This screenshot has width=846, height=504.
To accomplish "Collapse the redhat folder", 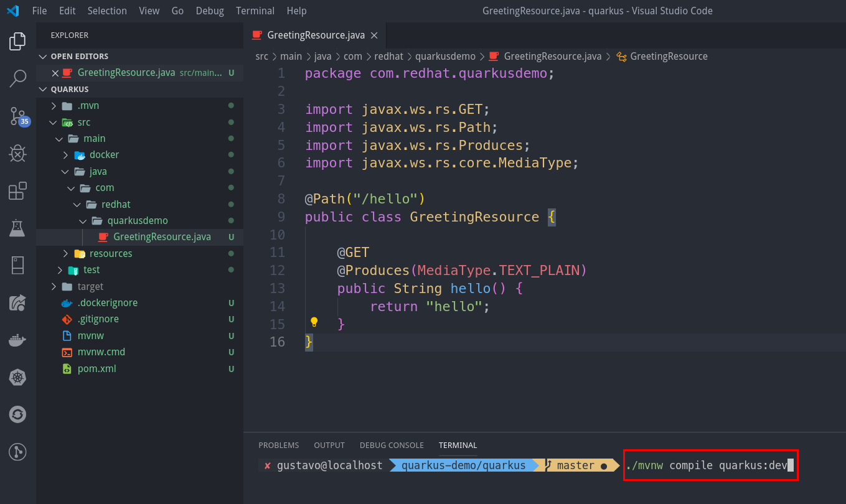I will pos(77,205).
